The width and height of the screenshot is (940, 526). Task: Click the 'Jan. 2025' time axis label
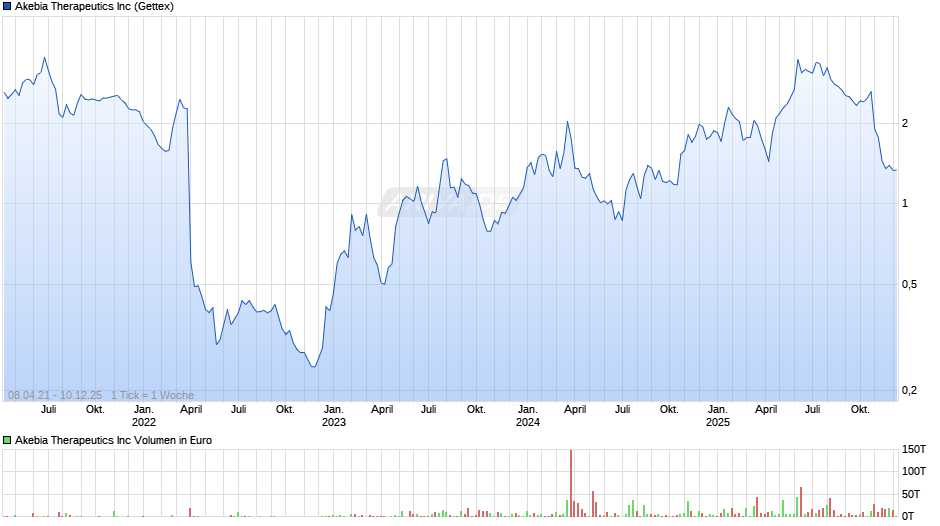tap(718, 416)
